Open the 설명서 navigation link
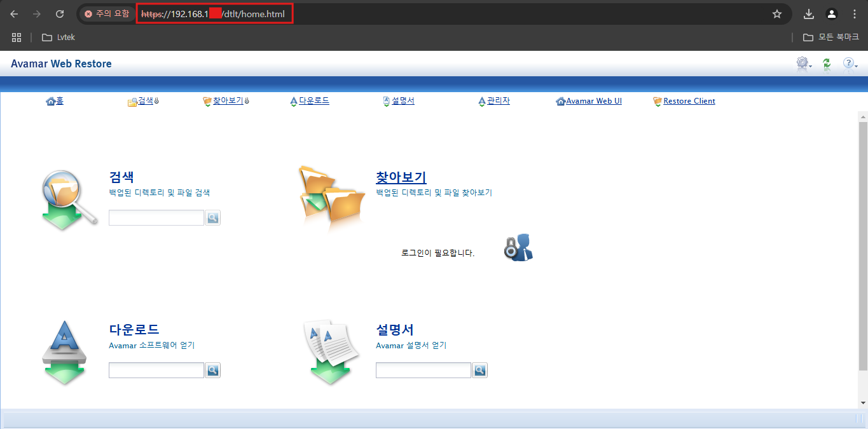The image size is (868, 429). click(x=403, y=101)
